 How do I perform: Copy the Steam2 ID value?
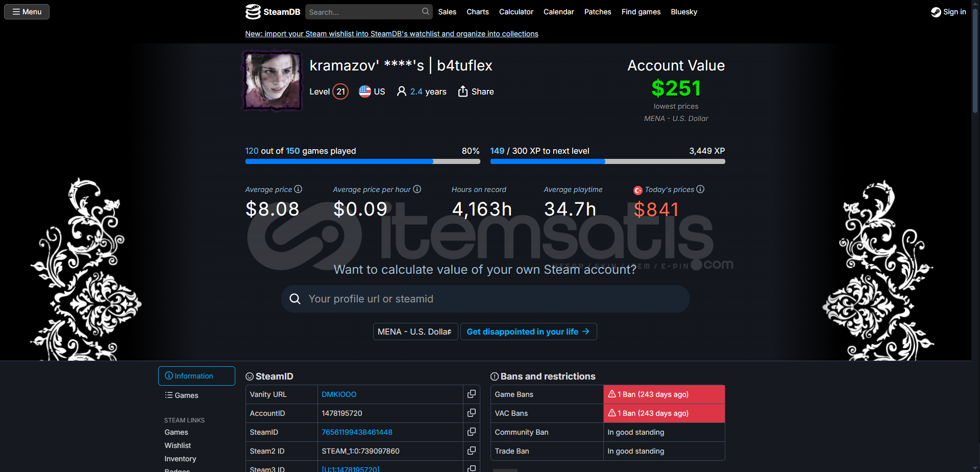(472, 451)
